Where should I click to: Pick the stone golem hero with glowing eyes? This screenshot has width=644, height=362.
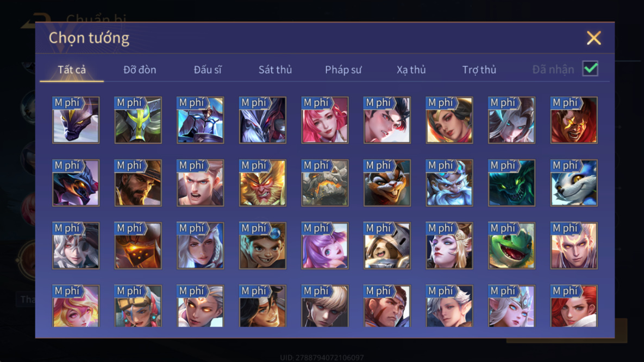point(325,183)
